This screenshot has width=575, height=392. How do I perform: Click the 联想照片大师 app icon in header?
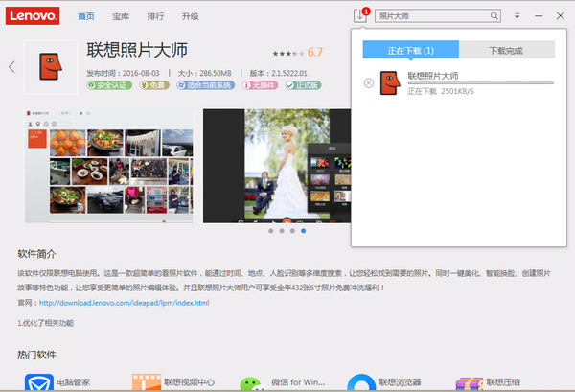[51, 67]
